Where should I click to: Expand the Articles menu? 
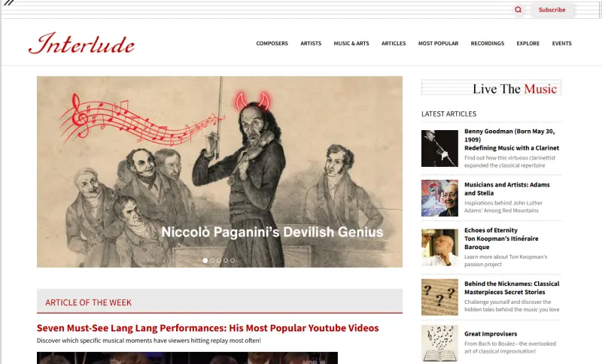394,44
